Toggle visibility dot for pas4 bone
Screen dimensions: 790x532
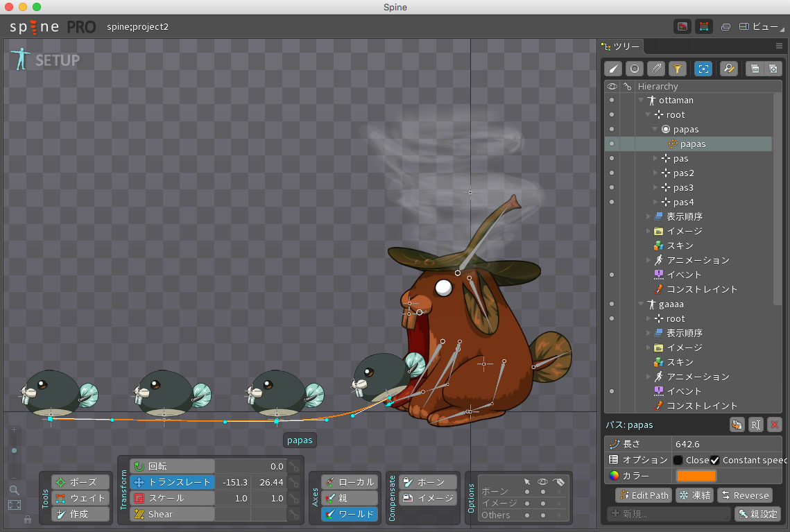pos(612,202)
